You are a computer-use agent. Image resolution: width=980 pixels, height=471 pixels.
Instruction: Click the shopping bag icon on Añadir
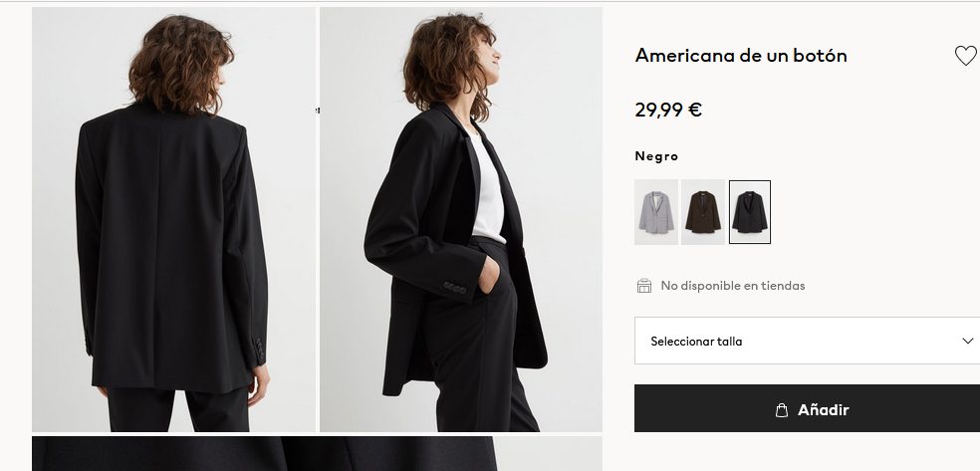783,410
